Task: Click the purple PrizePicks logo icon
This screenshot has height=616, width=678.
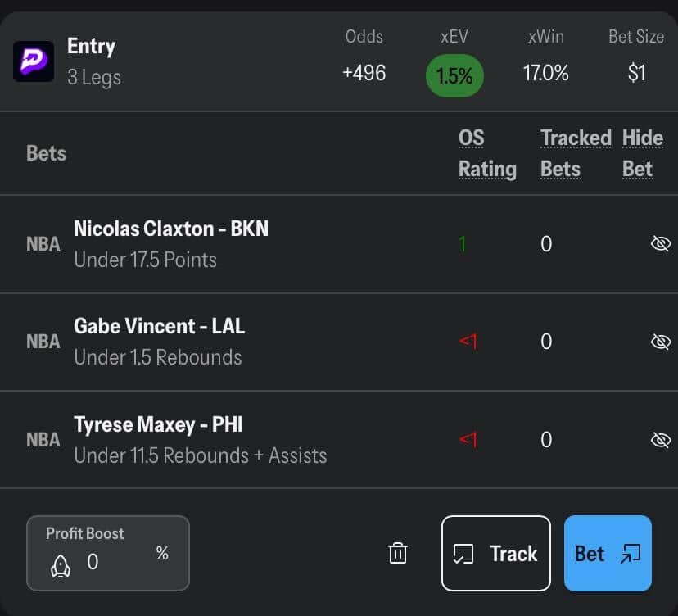Action: [x=34, y=61]
